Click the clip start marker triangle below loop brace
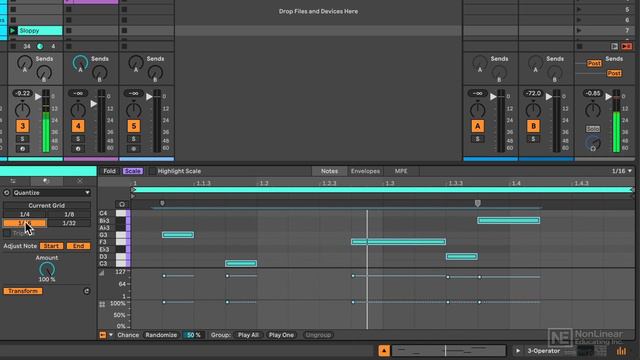This screenshot has height=360, width=640. pos(133,196)
